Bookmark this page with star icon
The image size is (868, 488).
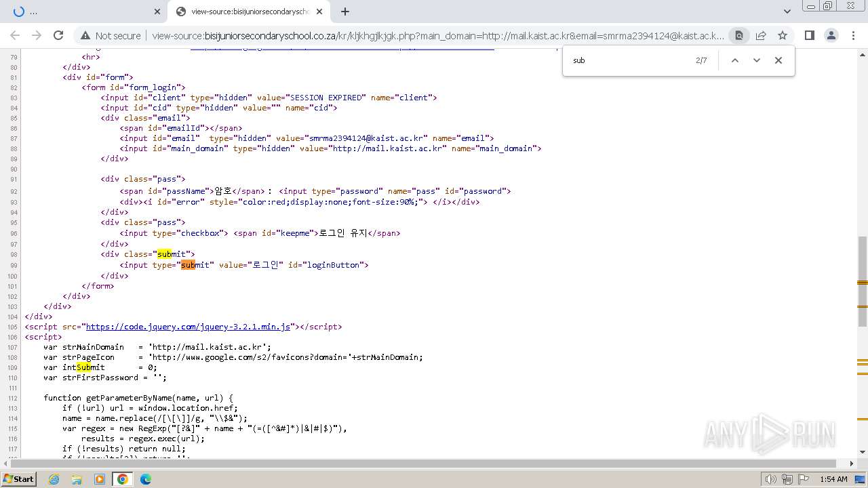pyautogui.click(x=783, y=35)
